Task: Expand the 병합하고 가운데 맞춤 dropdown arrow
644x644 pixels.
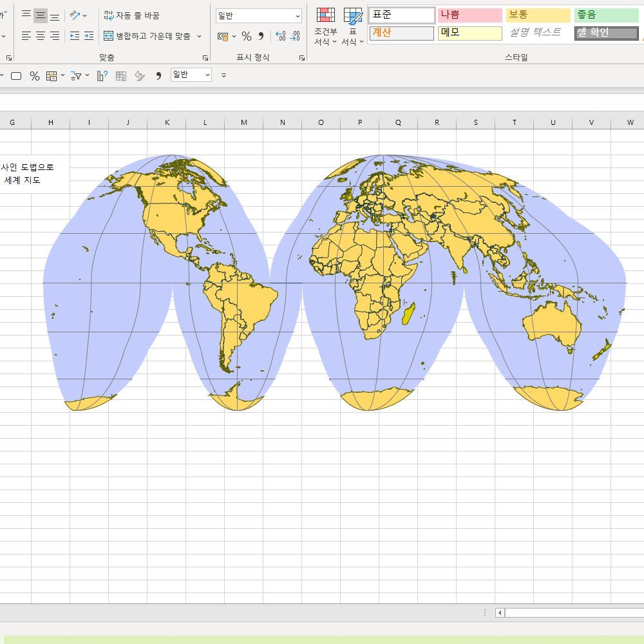Action: tap(199, 37)
